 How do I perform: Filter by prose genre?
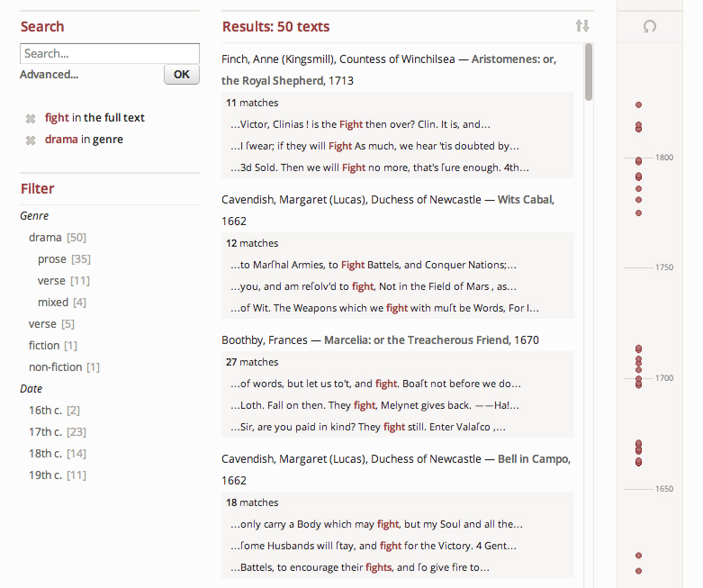coord(51,259)
